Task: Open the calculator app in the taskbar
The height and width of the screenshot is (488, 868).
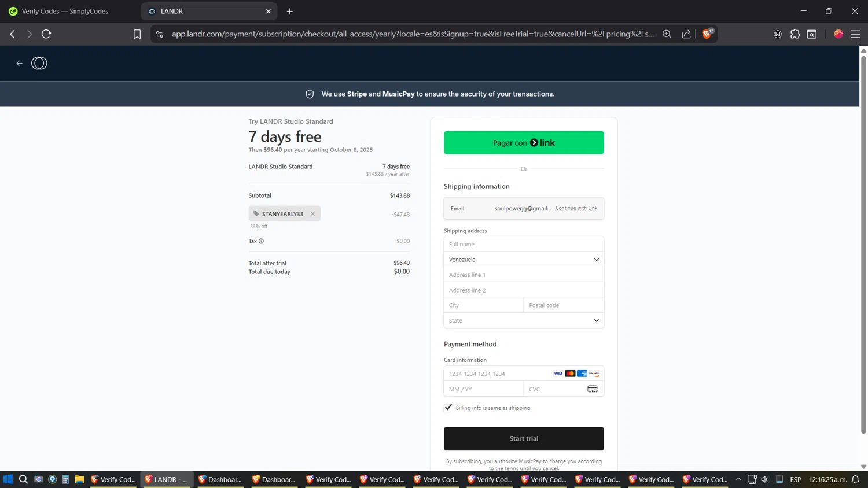Action: (66, 479)
